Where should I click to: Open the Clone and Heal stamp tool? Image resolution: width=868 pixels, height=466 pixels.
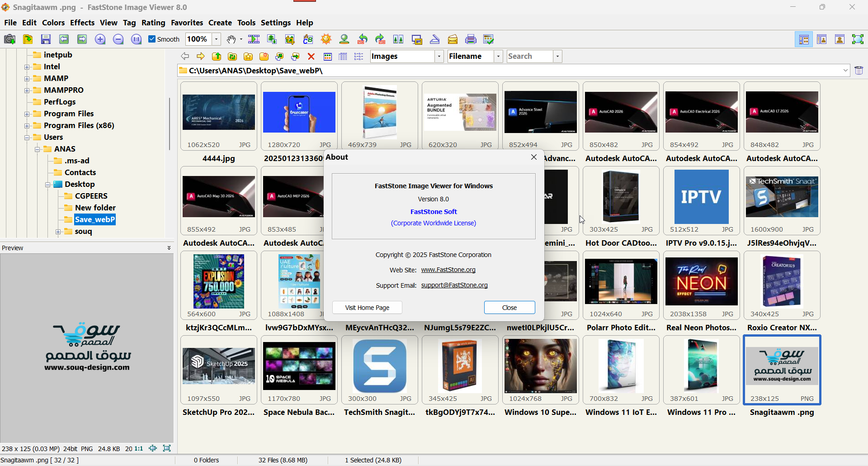click(344, 39)
